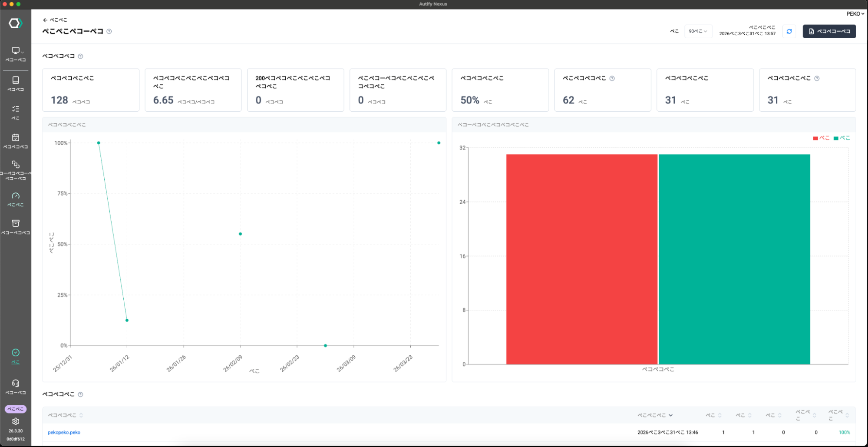
Task: Toggle the red series in the chart legend
Action: pos(821,138)
